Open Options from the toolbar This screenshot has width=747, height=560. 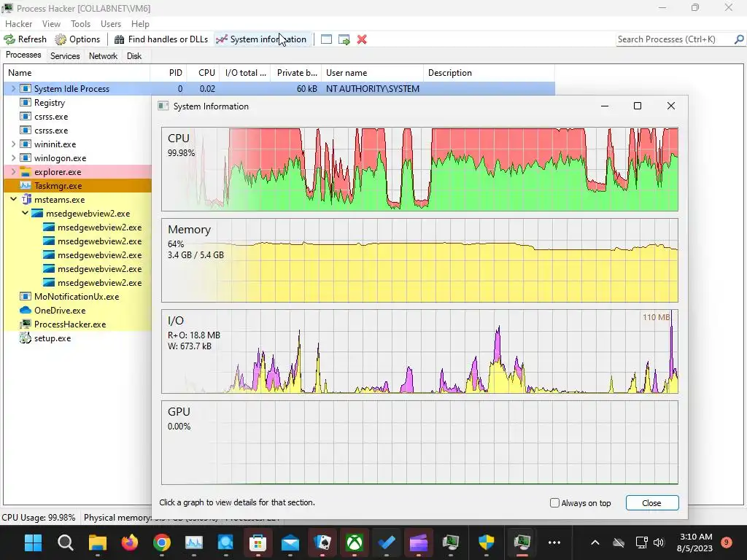pos(77,39)
